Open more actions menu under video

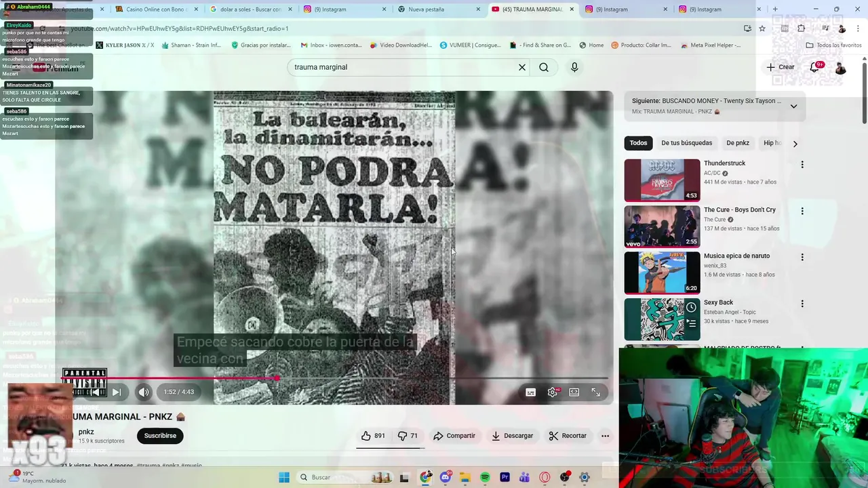tap(605, 436)
